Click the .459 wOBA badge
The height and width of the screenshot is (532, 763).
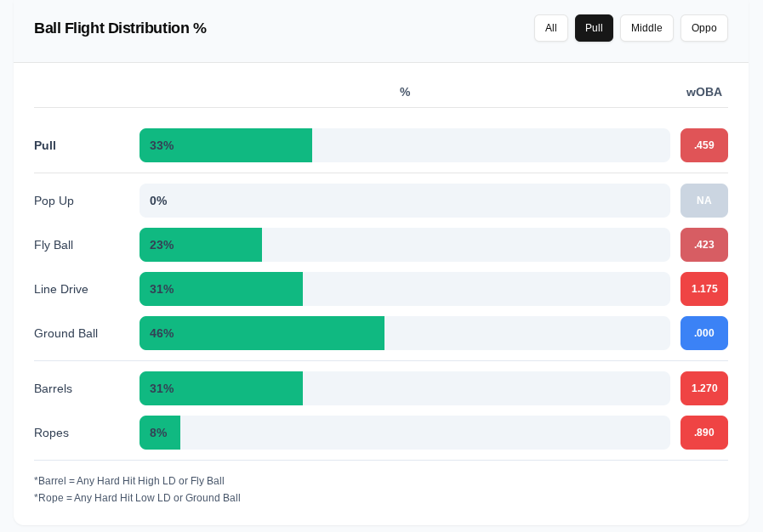(704, 145)
